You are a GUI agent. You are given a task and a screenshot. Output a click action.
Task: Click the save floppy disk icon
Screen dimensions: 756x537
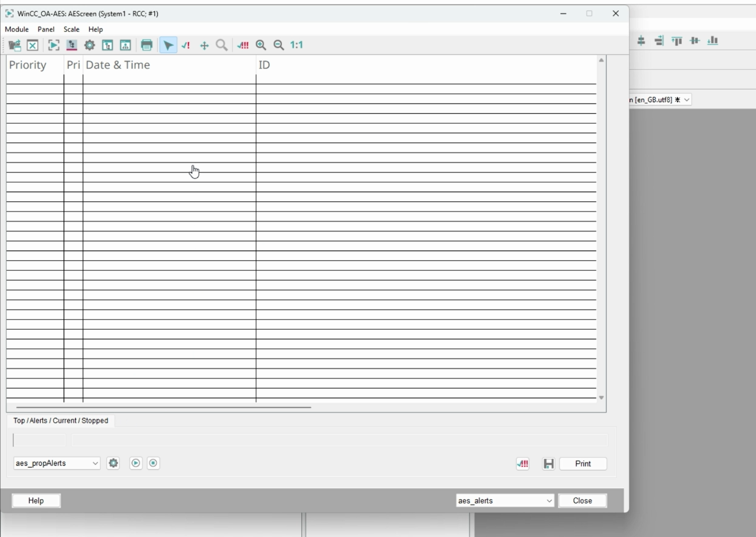coord(548,464)
